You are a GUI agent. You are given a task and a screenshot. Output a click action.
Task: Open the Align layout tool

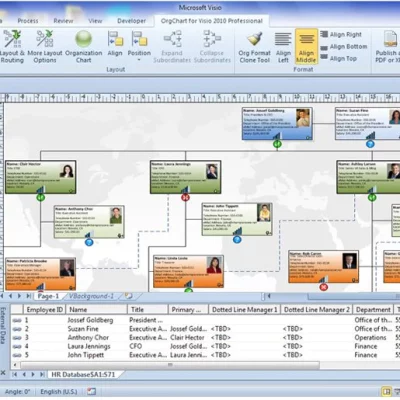tap(115, 44)
